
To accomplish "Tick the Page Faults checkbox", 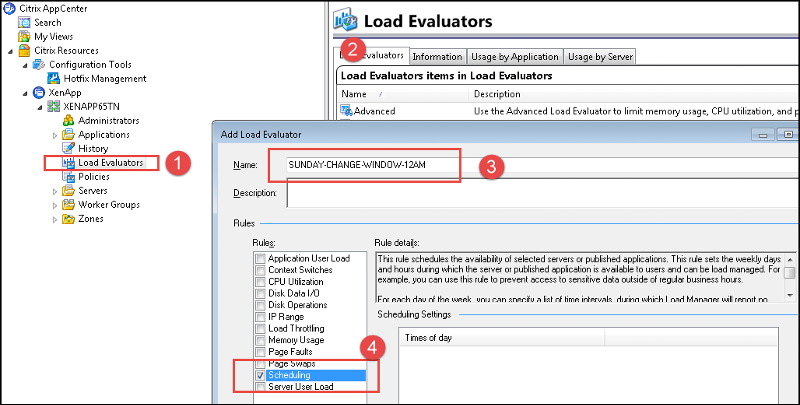I will (x=260, y=352).
